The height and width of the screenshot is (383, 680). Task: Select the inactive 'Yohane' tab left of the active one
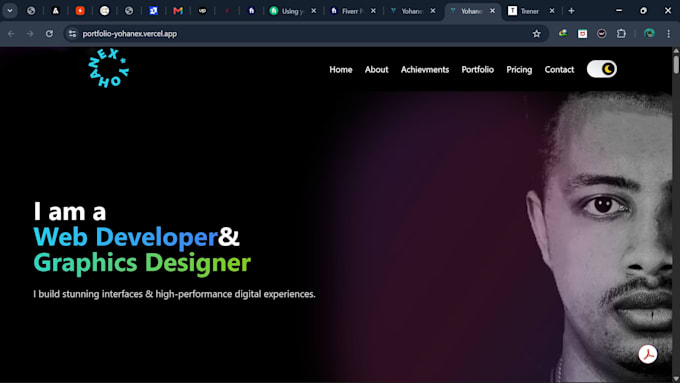click(412, 11)
